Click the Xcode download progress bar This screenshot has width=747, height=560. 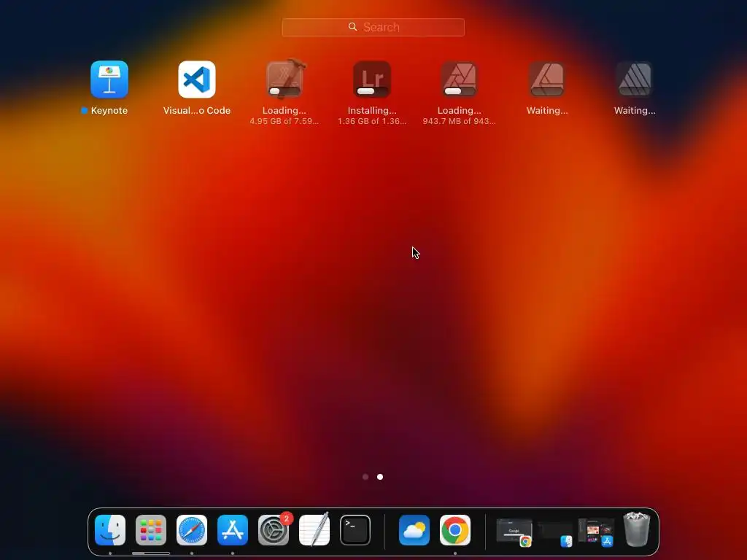point(285,91)
